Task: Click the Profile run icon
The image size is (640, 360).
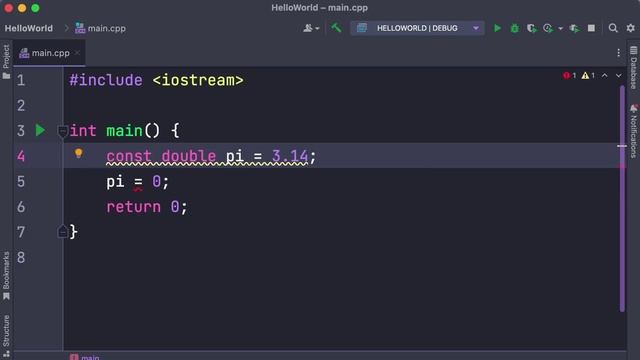Action: [548, 28]
